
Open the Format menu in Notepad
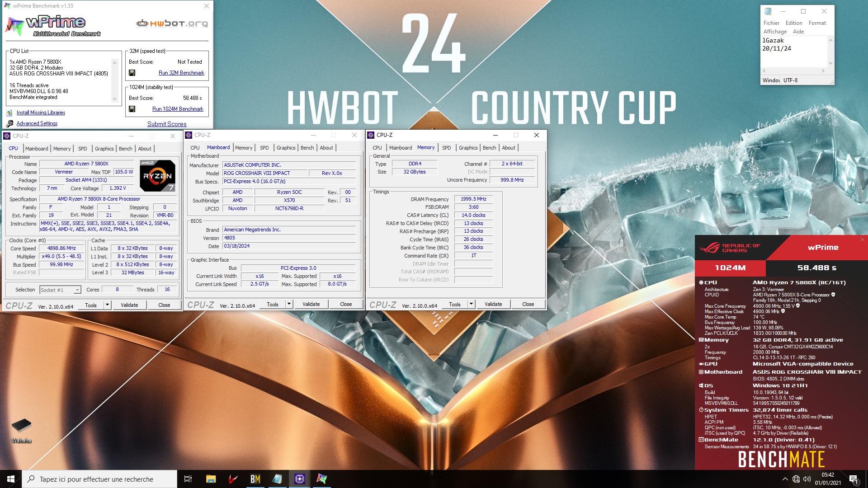pos(817,23)
